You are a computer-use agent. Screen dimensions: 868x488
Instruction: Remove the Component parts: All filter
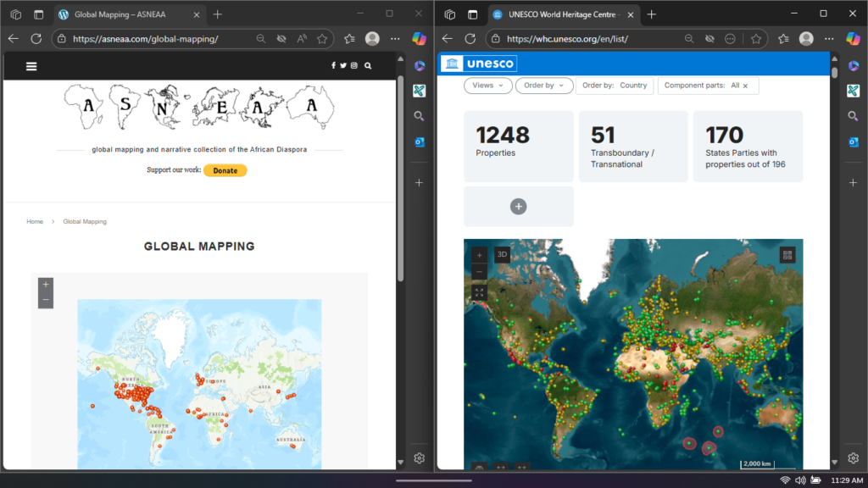click(x=745, y=86)
